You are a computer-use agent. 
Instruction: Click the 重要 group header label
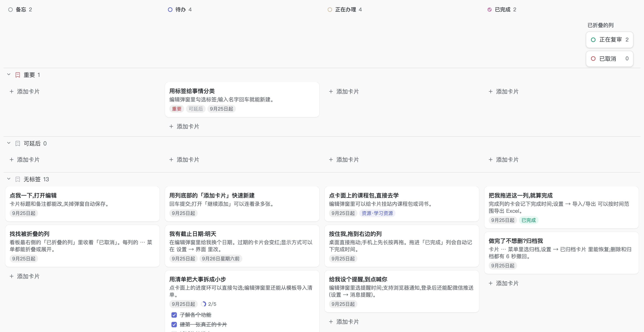(29, 75)
